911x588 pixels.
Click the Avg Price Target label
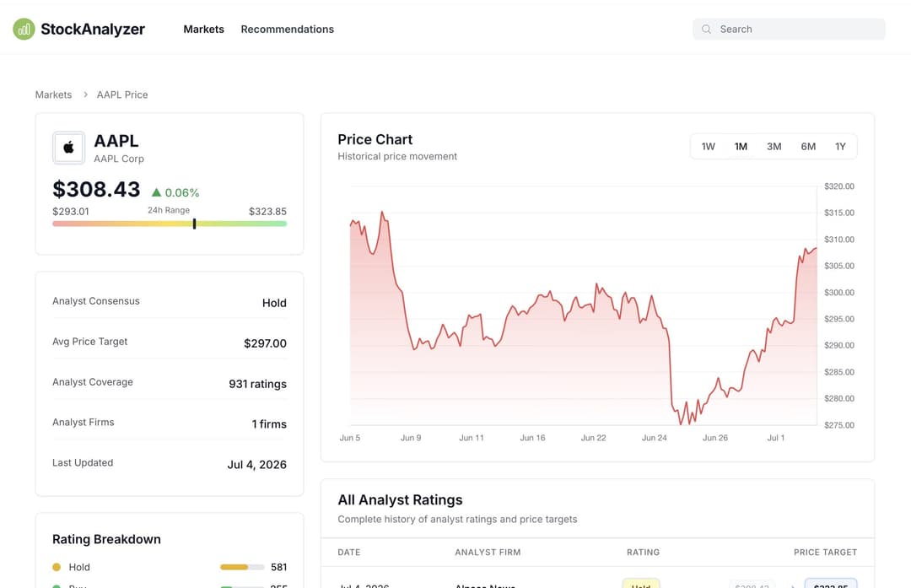pos(89,342)
